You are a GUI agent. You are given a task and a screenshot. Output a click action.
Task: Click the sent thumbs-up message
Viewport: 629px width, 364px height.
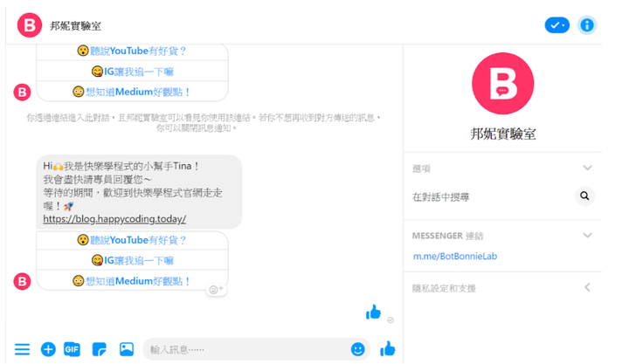[x=374, y=312]
